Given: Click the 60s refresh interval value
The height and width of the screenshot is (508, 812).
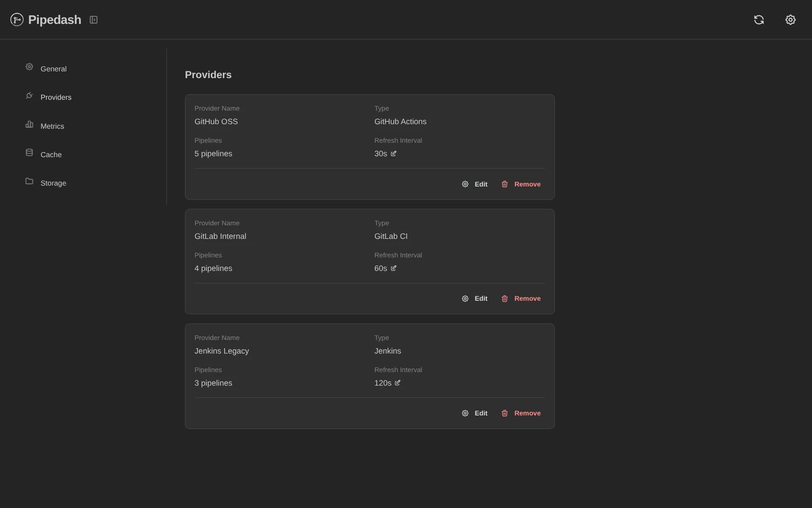Looking at the screenshot, I should [x=381, y=268].
